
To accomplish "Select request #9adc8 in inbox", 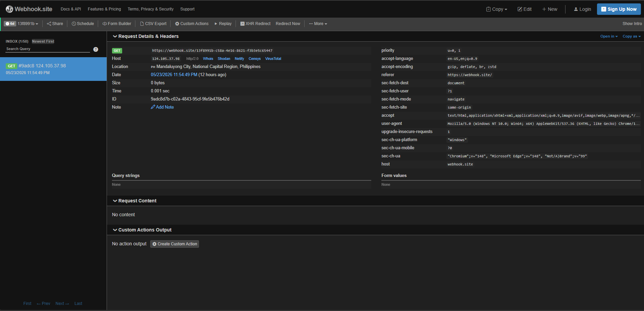I will point(53,69).
